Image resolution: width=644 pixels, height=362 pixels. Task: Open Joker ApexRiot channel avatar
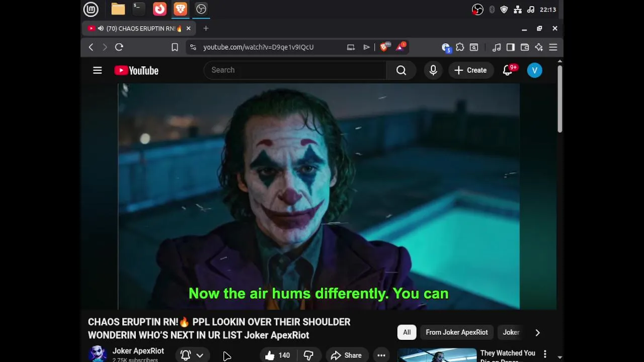pyautogui.click(x=98, y=354)
